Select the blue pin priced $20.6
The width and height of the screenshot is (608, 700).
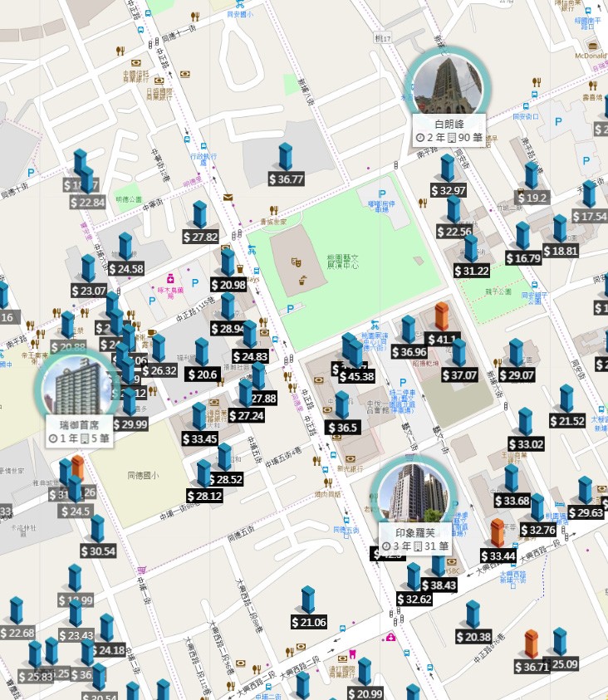click(202, 352)
